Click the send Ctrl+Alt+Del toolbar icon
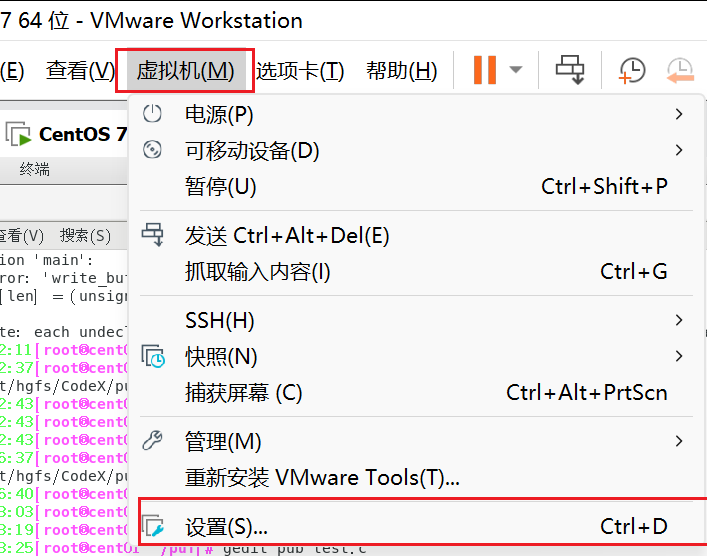 coord(570,70)
